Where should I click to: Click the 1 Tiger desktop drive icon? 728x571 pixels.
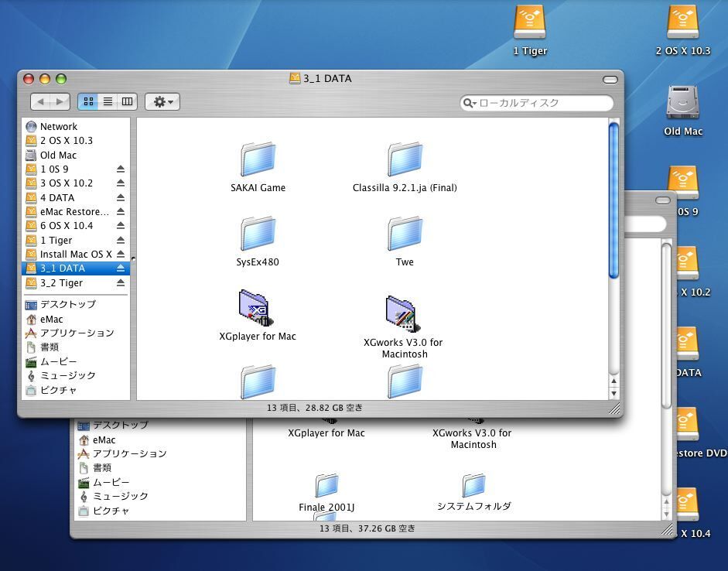[x=530, y=23]
